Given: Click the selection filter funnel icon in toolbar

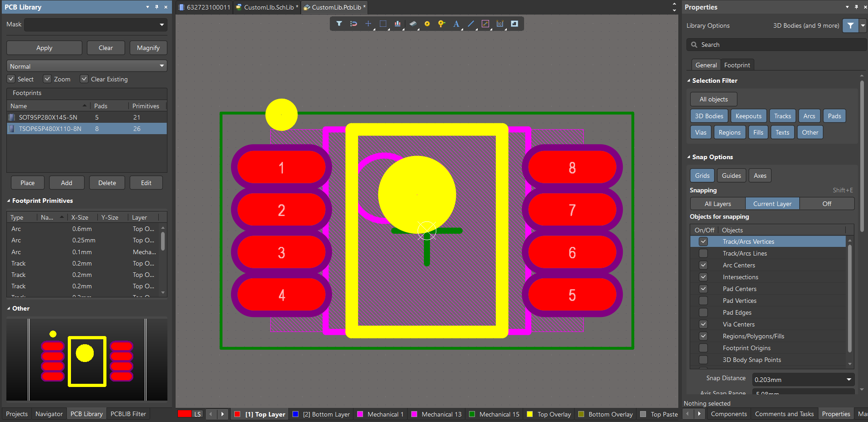Looking at the screenshot, I should [339, 24].
